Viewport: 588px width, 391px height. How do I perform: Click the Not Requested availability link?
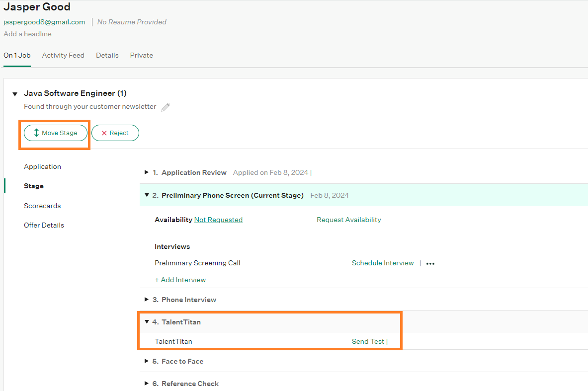pyautogui.click(x=218, y=220)
